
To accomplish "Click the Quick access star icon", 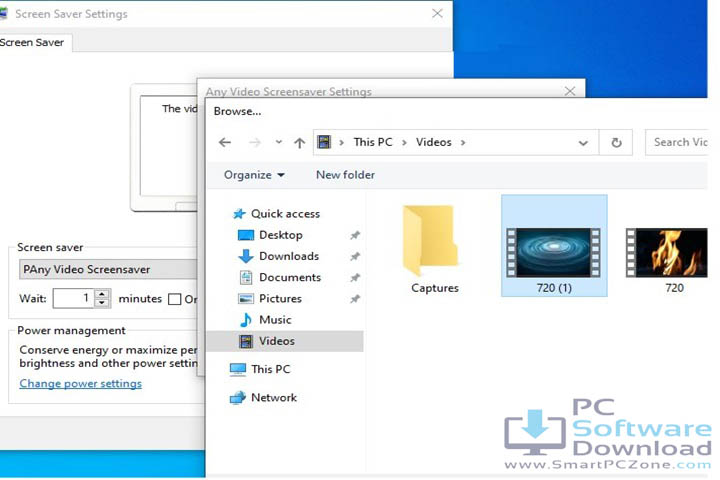I will [239, 214].
